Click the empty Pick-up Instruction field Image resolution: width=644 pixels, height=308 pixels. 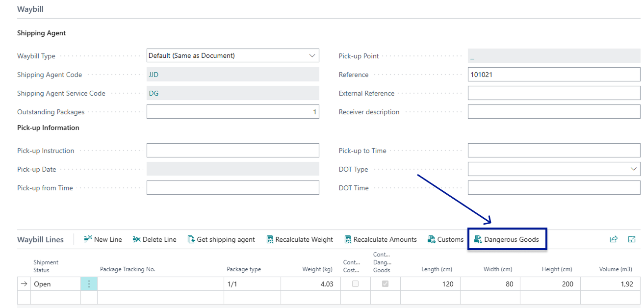pos(232,150)
